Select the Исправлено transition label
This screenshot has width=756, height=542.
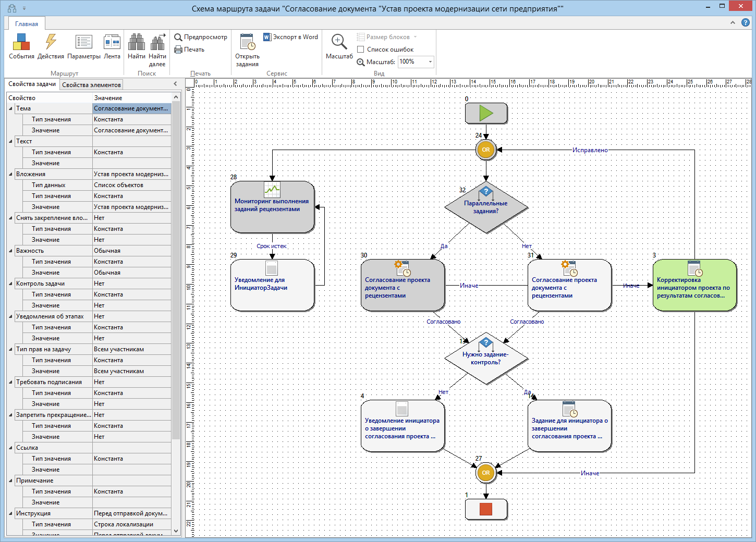[590, 150]
